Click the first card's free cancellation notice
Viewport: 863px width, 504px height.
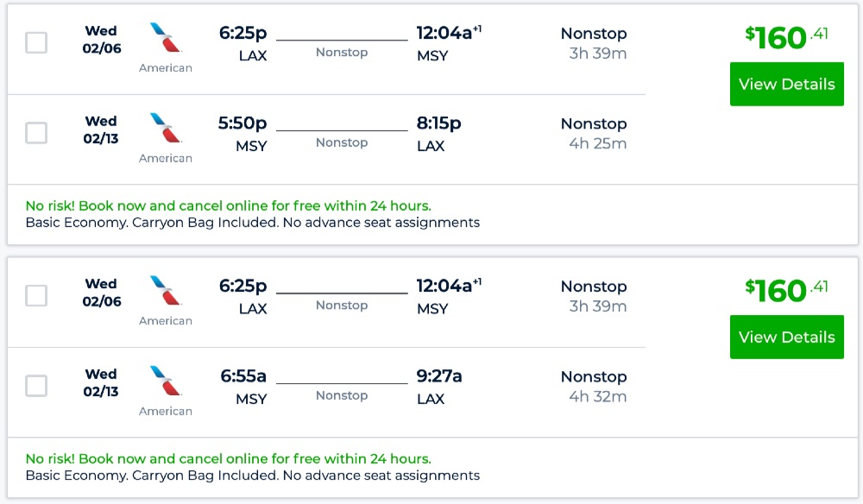[228, 205]
